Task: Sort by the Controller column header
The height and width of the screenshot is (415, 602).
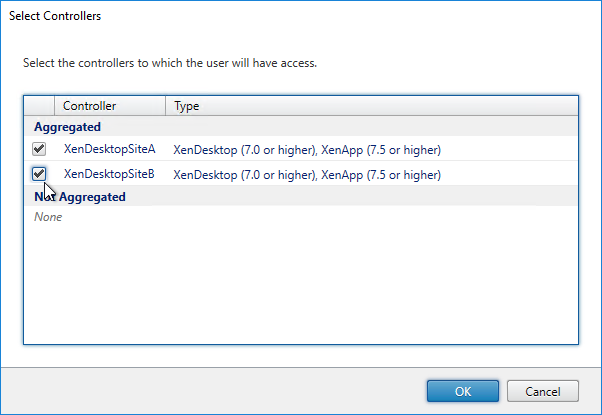Action: click(x=110, y=106)
